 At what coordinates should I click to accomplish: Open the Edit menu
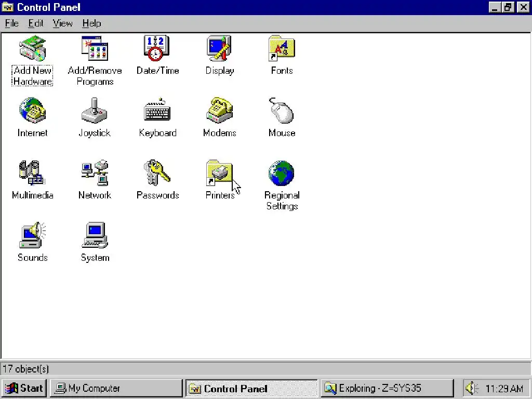36,23
